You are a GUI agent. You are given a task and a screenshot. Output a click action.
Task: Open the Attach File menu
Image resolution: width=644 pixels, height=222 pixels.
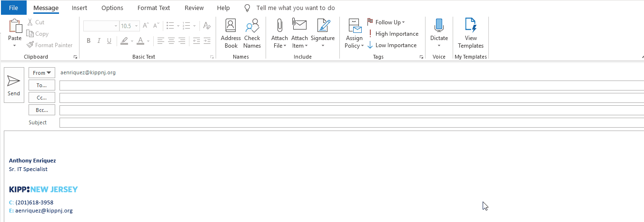coord(279,34)
